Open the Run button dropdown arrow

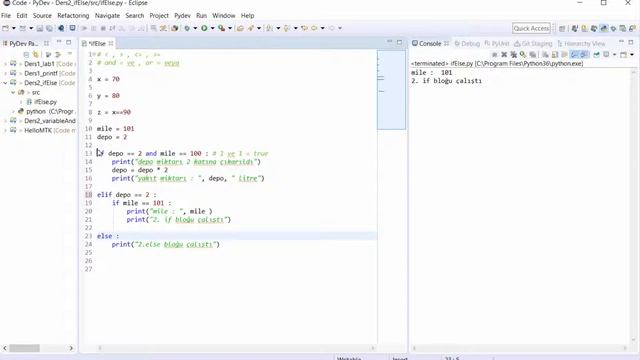tap(212, 28)
